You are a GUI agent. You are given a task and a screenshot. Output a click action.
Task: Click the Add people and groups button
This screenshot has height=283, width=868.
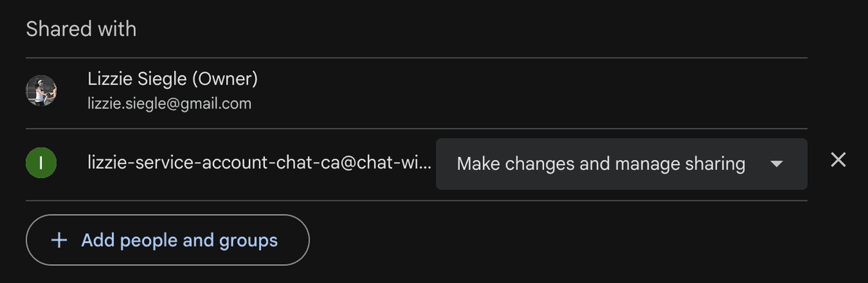click(168, 240)
